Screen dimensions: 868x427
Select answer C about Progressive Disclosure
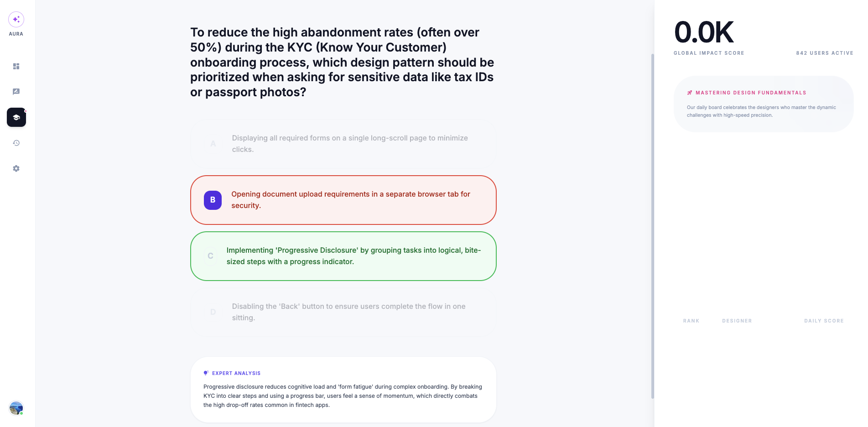pos(343,256)
